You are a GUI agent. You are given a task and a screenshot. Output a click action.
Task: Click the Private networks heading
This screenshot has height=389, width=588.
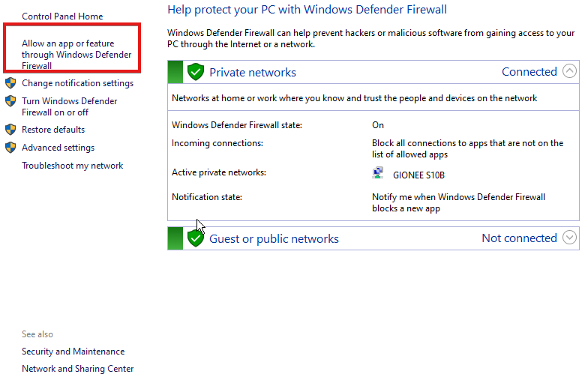[253, 72]
